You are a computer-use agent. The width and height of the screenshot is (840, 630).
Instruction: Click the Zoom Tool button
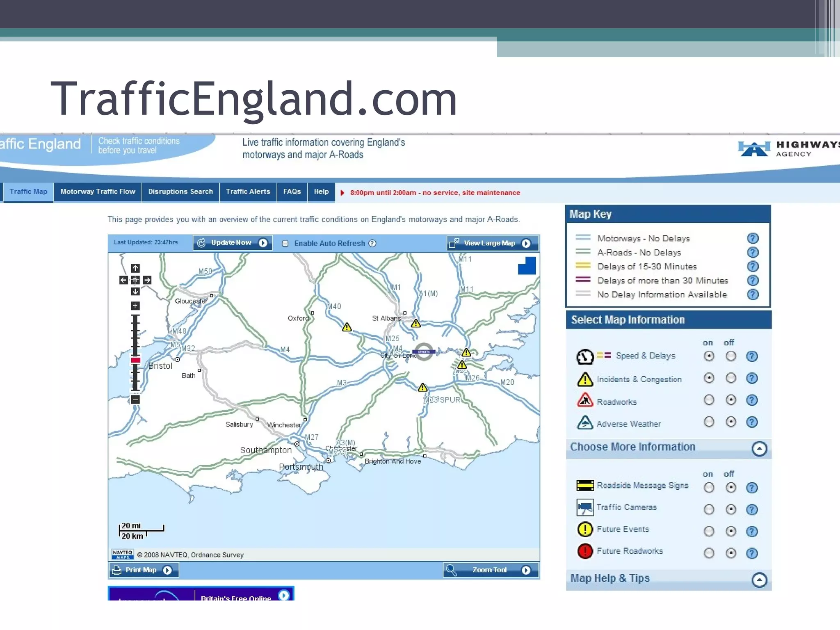(x=491, y=570)
